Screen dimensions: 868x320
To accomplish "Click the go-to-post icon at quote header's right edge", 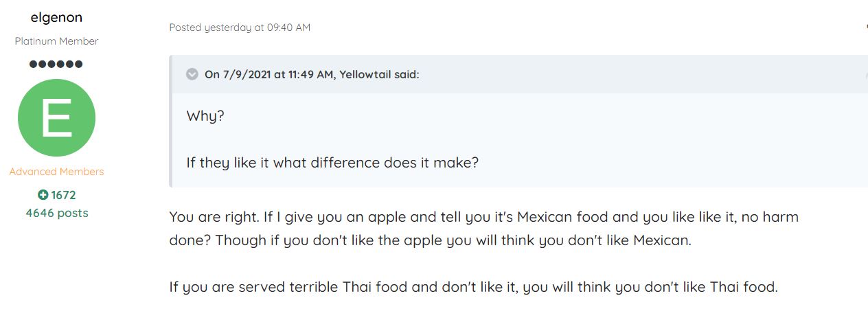I will tap(865, 74).
